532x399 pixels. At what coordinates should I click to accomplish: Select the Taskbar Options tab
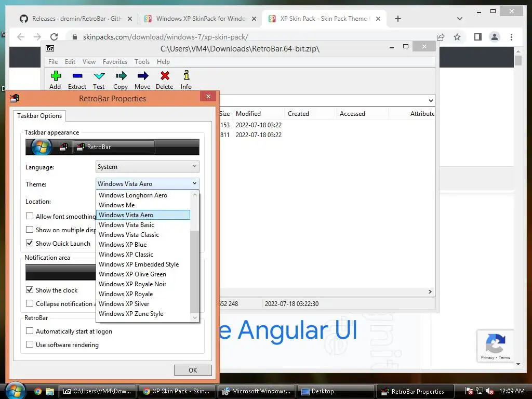click(39, 116)
